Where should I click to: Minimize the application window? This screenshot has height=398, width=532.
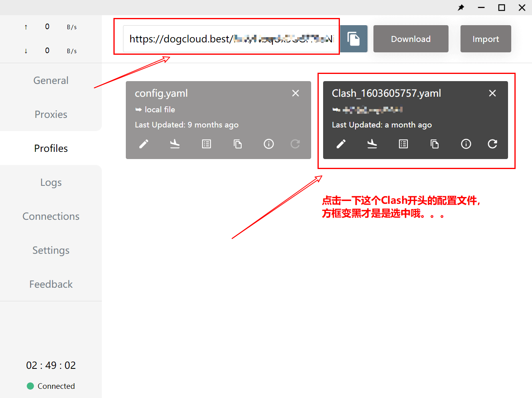coord(481,8)
